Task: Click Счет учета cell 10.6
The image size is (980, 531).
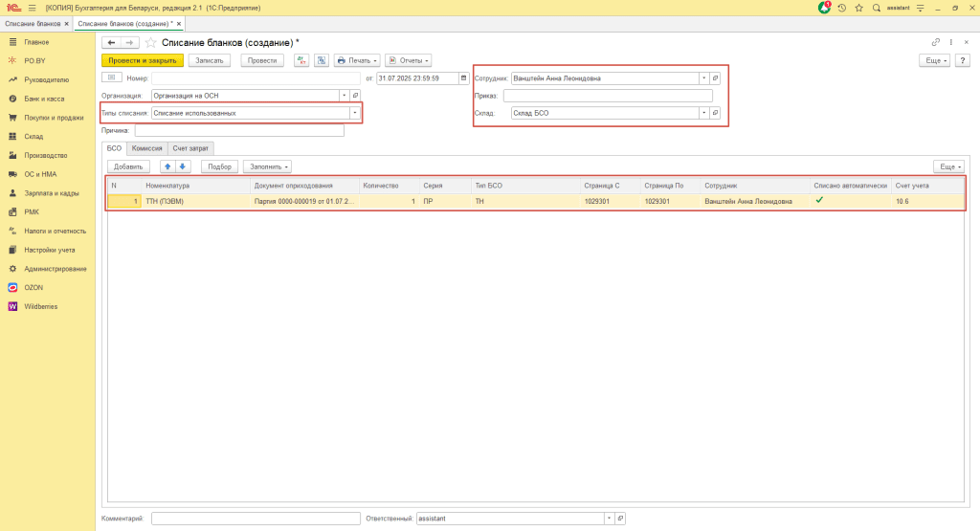Action: click(927, 201)
